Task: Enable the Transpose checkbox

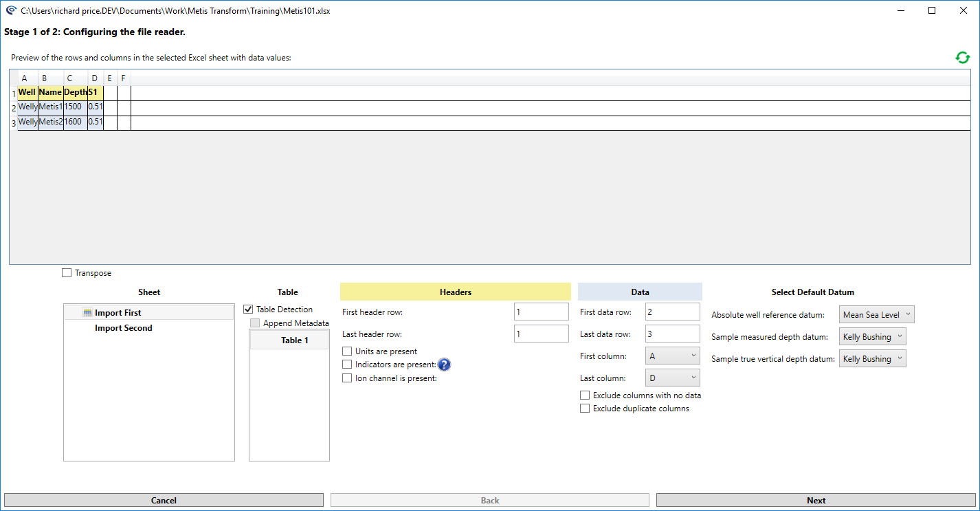Action: point(67,273)
